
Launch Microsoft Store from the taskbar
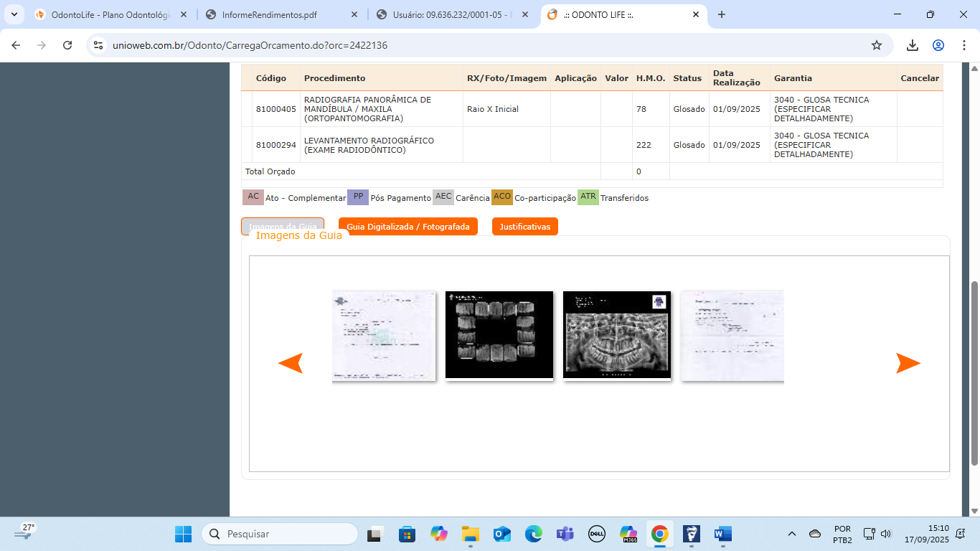pos(407,534)
